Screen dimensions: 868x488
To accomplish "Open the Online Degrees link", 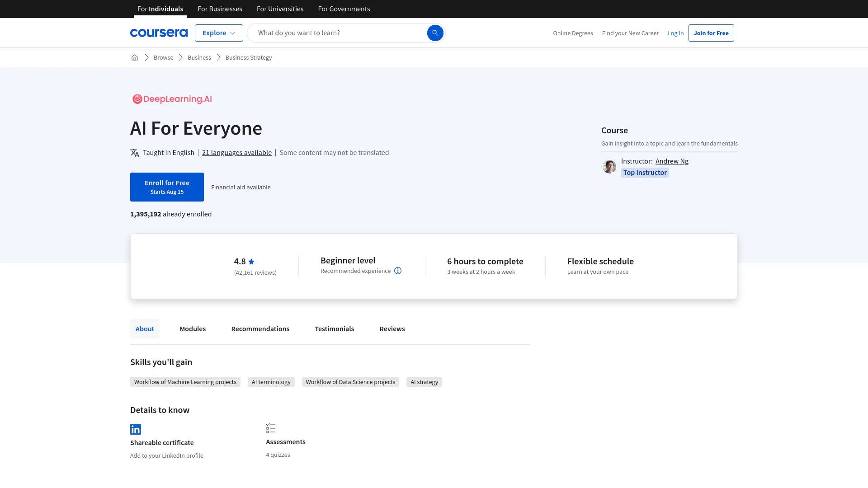I will [573, 33].
